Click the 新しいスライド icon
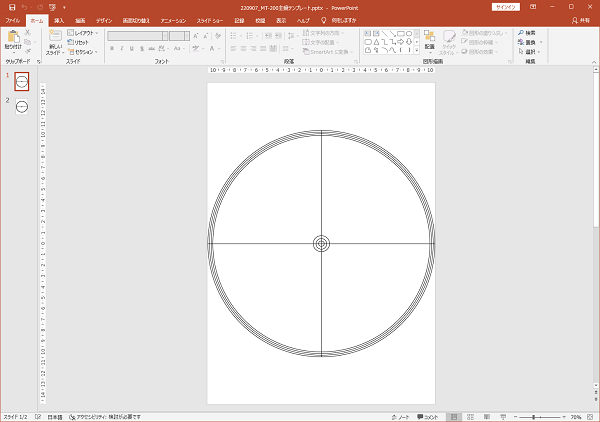 click(x=55, y=36)
